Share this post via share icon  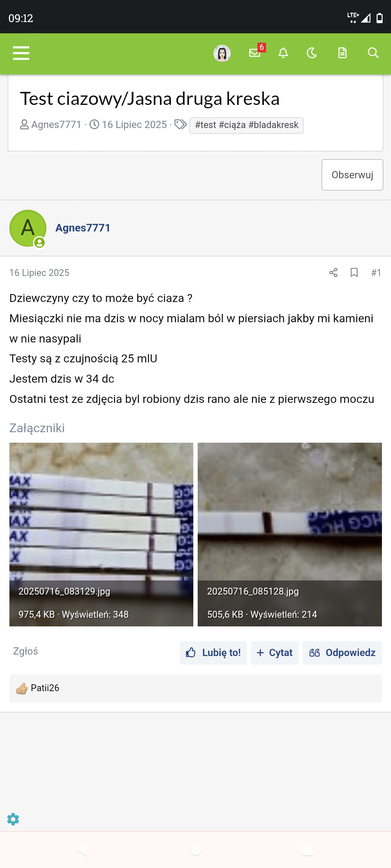[333, 272]
